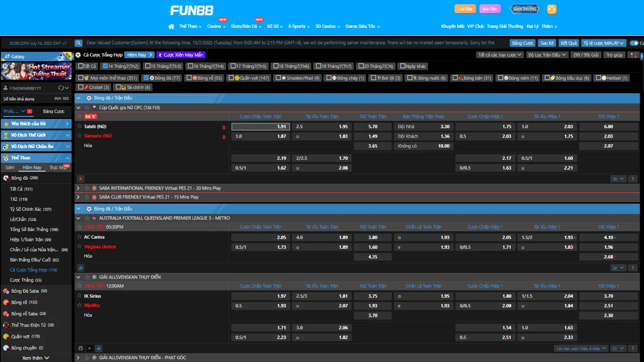Viewport: 644px width, 362px height.
Task: Toggle the switch beside Tỷ lệ cược MALAY
Action: pos(636,43)
